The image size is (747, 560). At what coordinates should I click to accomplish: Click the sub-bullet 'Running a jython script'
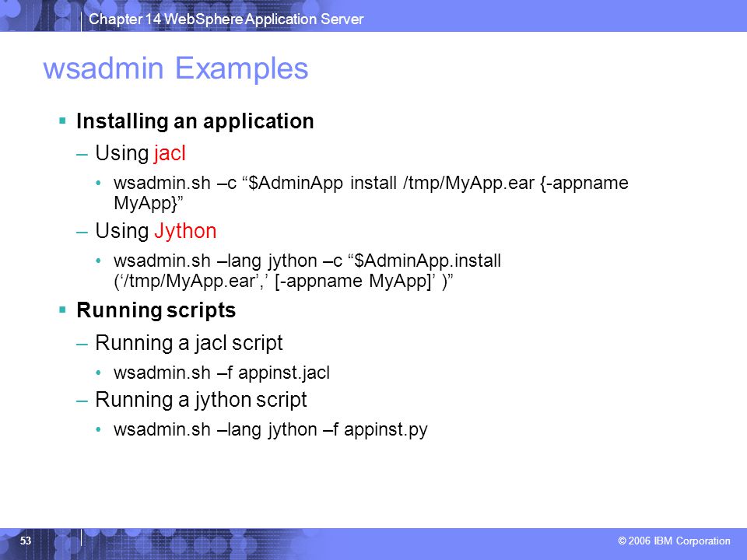click(x=201, y=400)
